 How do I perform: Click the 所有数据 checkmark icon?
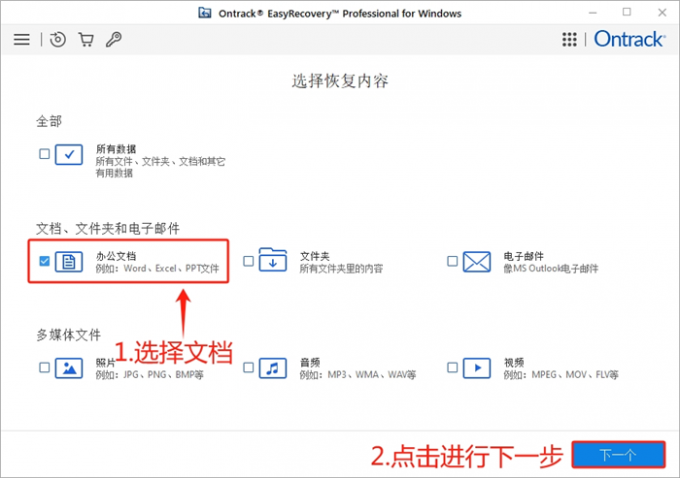pos(69,154)
